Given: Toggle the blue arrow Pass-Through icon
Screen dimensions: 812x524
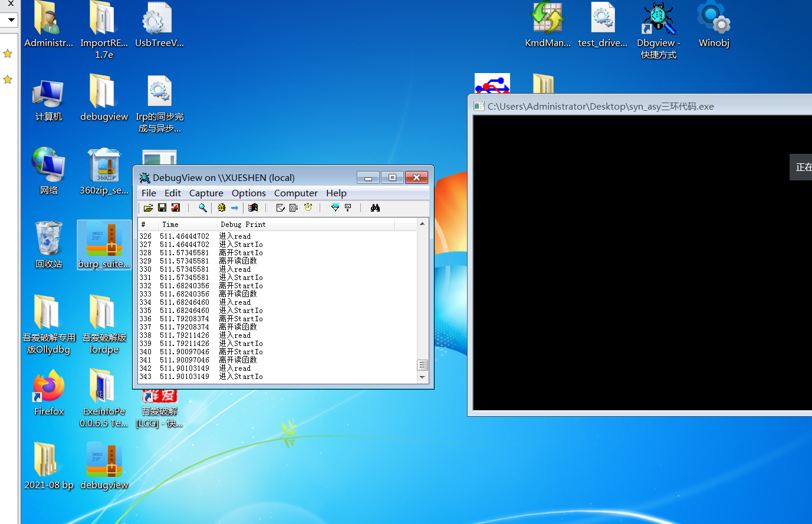Looking at the screenshot, I should tap(235, 208).
